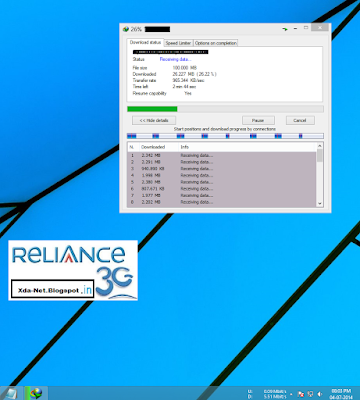Select connection row 4 with 1.998 MB

[222, 175]
